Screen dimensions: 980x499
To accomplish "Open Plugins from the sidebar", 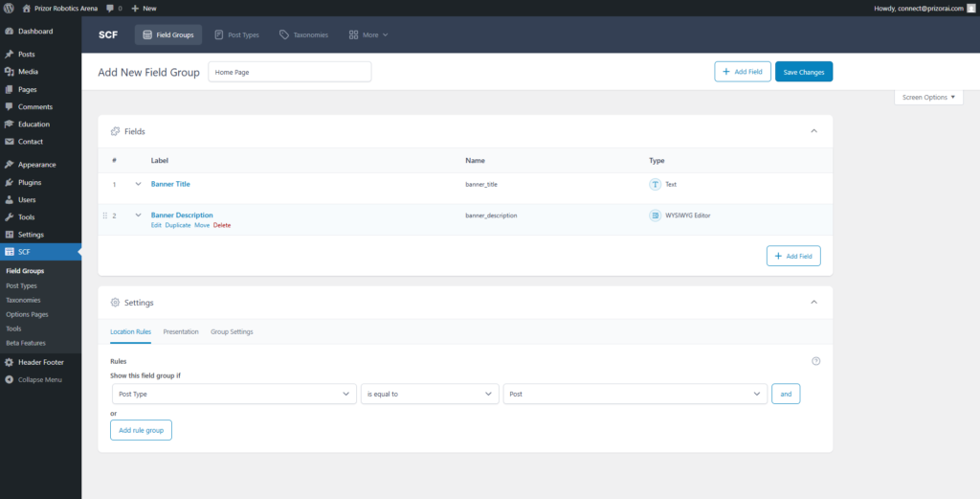I will (x=29, y=182).
